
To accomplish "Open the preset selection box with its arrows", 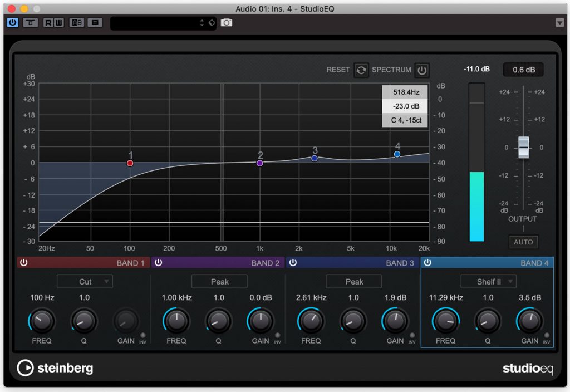I will (202, 23).
